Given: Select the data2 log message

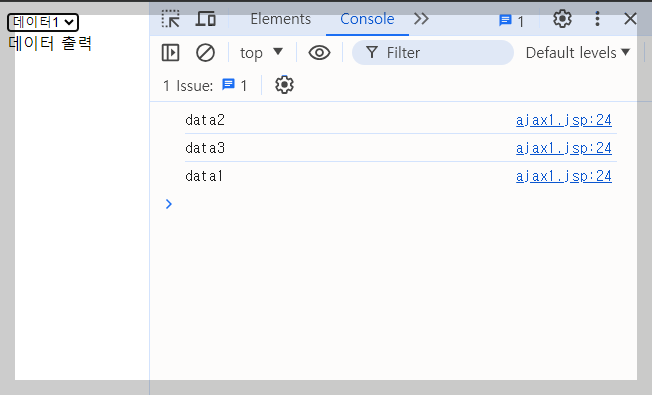Looking at the screenshot, I should click(x=205, y=120).
